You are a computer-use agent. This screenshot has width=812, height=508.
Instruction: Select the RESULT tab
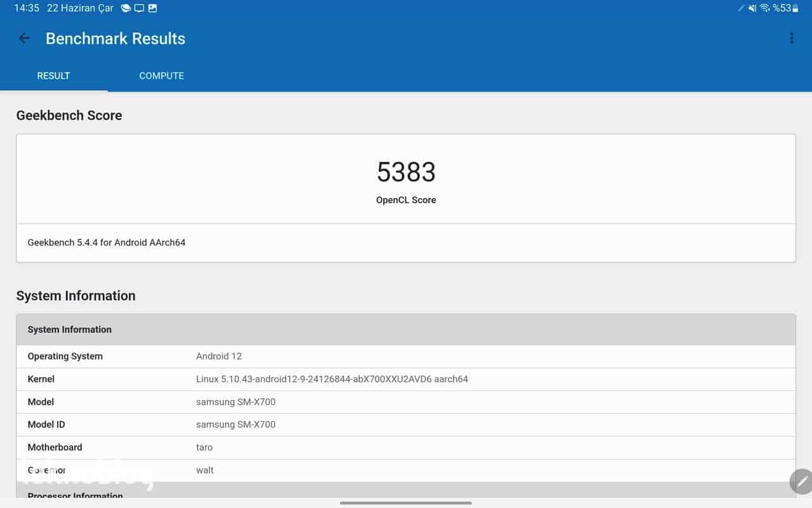coord(53,76)
